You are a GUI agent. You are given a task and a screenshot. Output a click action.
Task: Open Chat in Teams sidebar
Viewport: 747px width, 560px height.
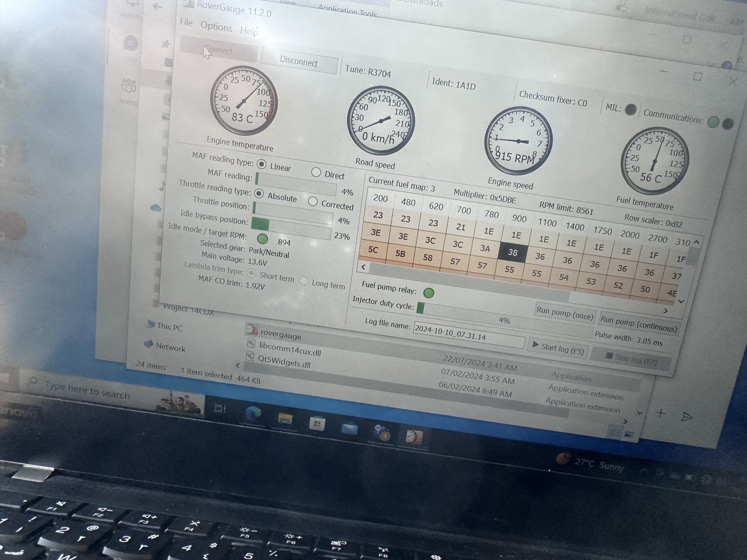(x=131, y=43)
